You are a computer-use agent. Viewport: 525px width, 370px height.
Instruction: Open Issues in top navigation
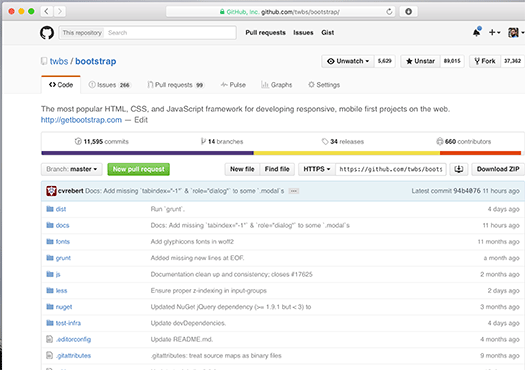point(303,32)
